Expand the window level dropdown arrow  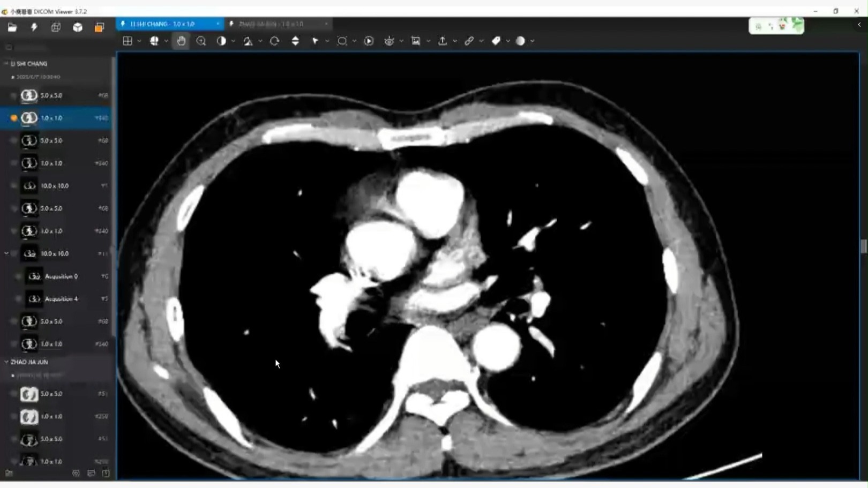(233, 41)
